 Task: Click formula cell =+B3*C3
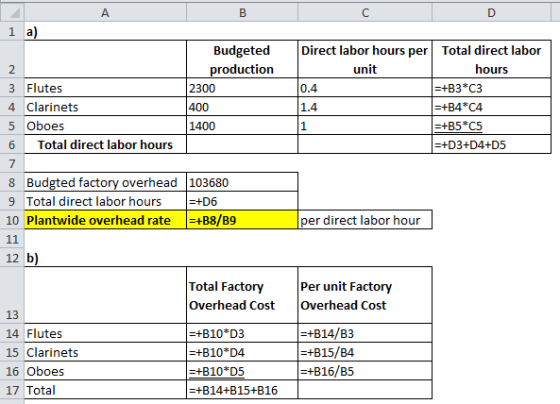491,88
